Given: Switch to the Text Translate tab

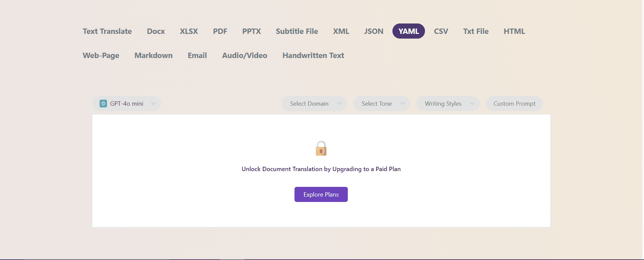Looking at the screenshot, I should [107, 31].
